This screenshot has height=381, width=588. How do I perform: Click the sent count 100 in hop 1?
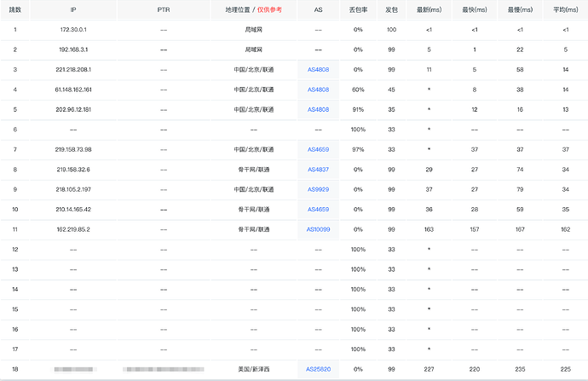391,30
